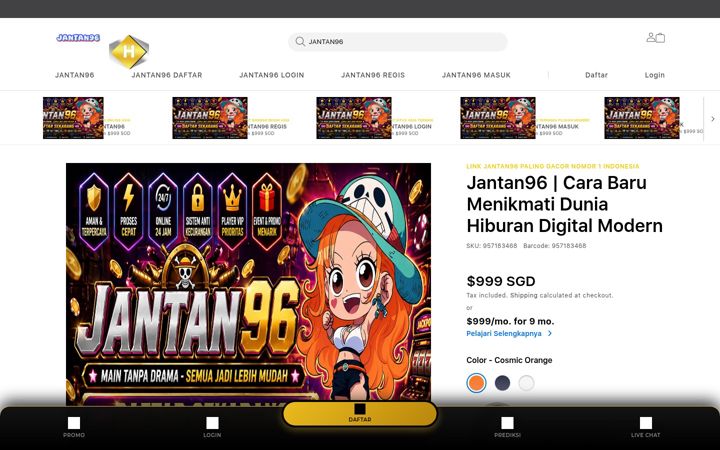
Task: Open PREDIKSI in the bottom bar
Action: tap(507, 427)
